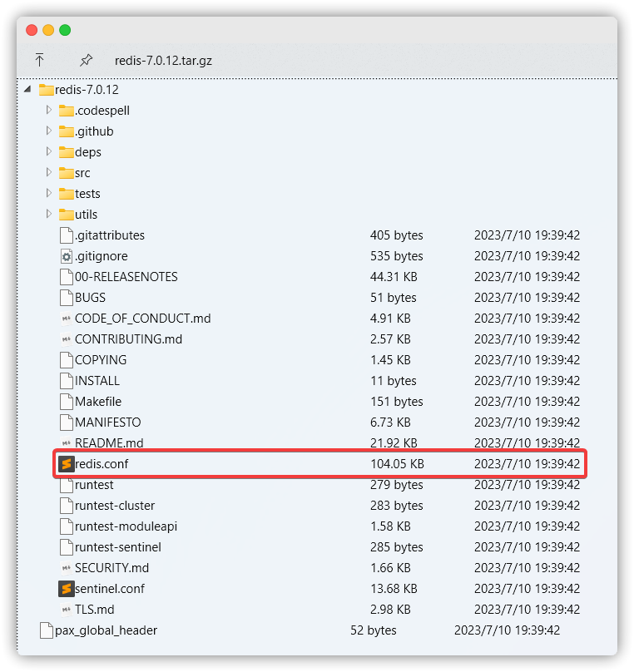Expand the .codespell folder

click(49, 110)
